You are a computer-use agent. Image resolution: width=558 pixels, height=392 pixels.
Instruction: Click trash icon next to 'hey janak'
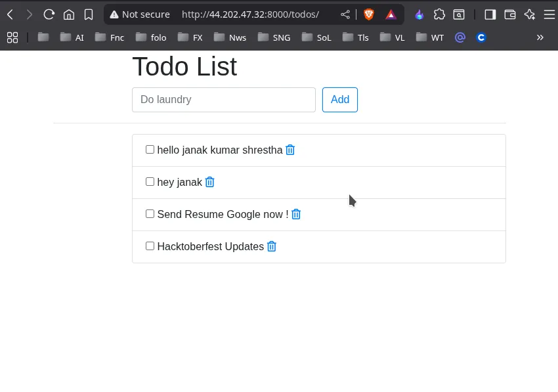pos(210,182)
